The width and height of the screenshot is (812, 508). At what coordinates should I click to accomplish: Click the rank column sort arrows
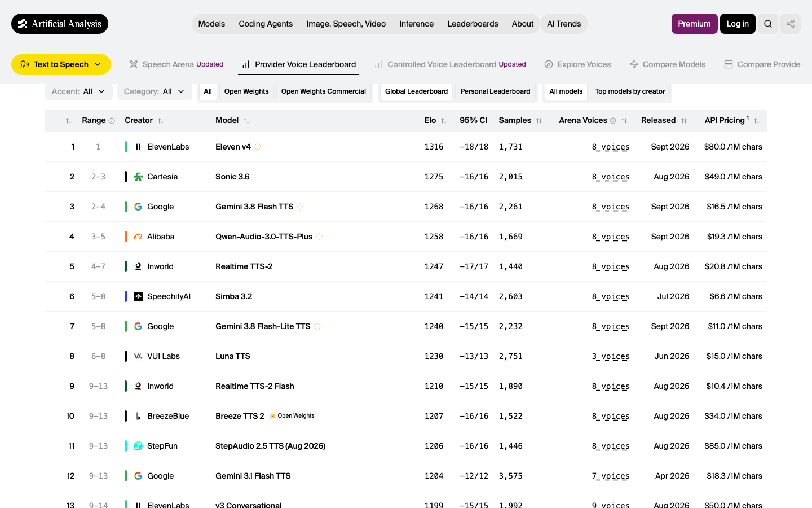tap(69, 121)
